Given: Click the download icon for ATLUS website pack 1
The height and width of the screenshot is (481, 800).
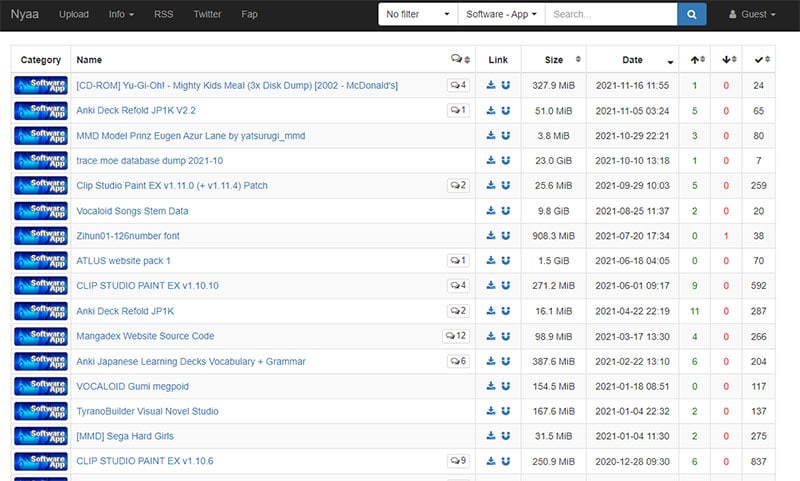Looking at the screenshot, I should pyautogui.click(x=491, y=261).
